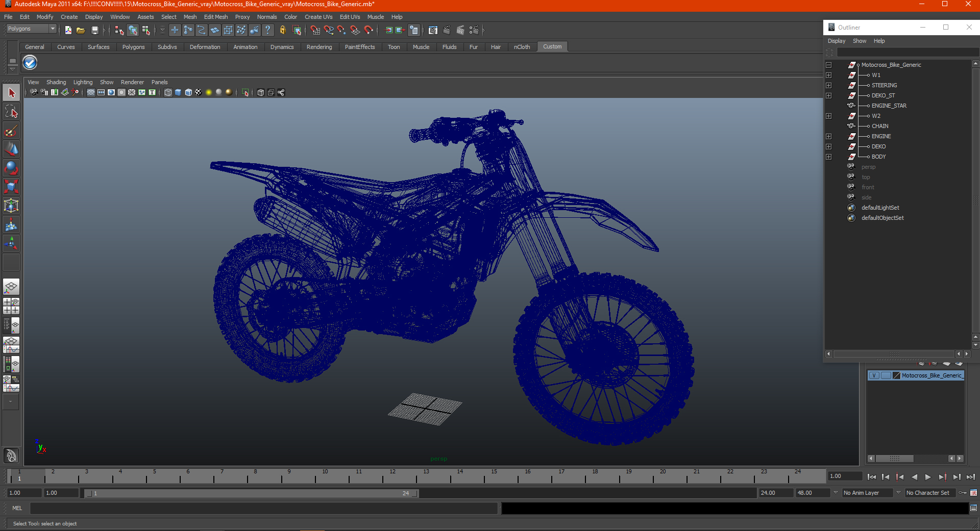
Task: Select the arrow Select Tool in toolbox
Action: click(x=11, y=93)
